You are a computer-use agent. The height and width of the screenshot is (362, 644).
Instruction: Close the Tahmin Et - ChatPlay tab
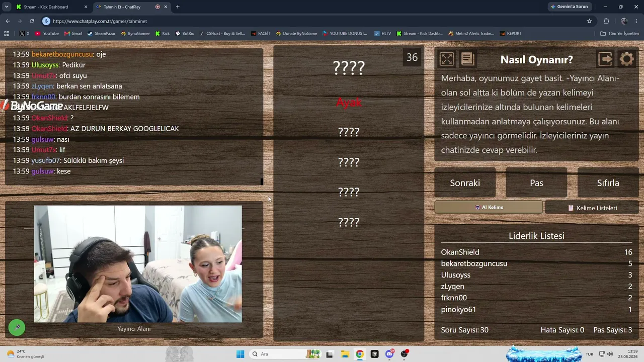click(166, 7)
